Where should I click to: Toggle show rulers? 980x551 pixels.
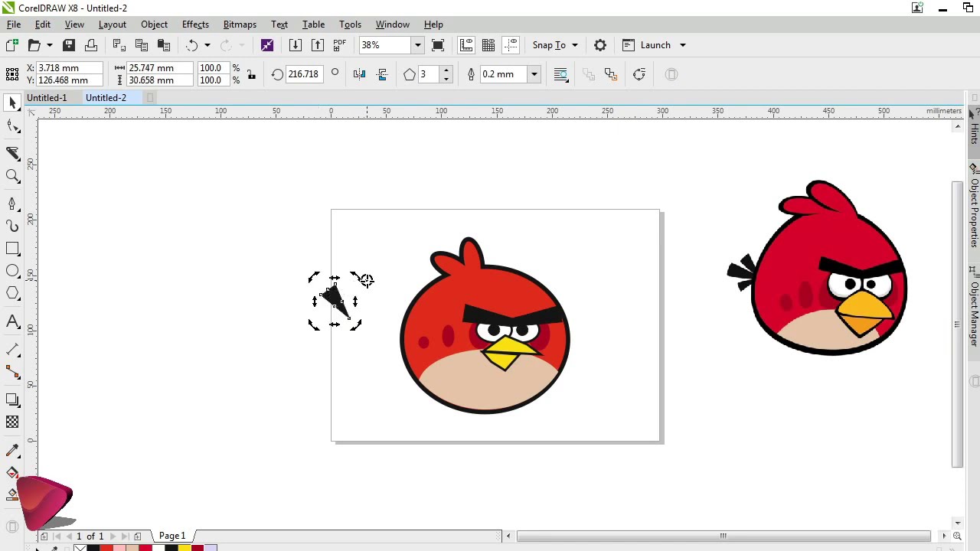[x=466, y=45]
